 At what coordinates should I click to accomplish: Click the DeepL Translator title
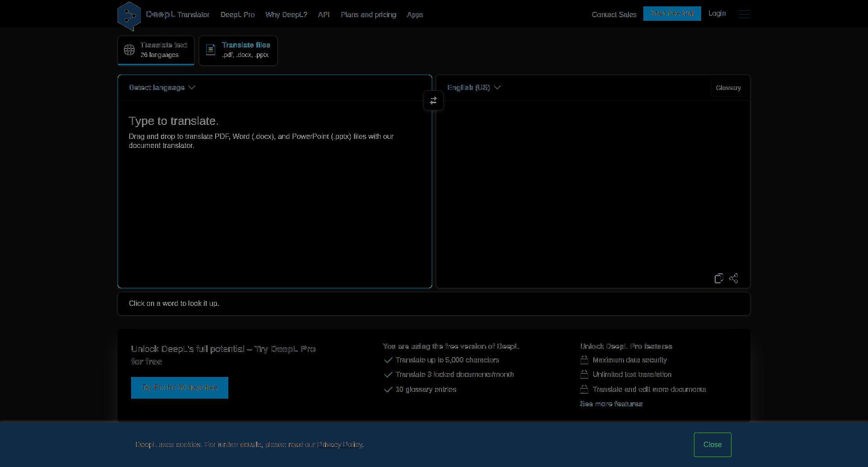click(x=178, y=14)
